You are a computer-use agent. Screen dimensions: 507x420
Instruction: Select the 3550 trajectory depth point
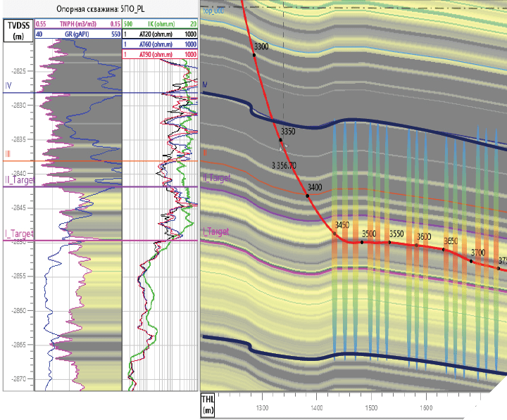click(389, 242)
